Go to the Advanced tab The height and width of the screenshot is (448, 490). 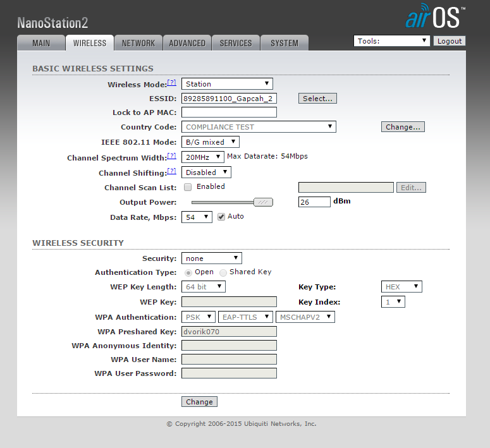pos(187,43)
